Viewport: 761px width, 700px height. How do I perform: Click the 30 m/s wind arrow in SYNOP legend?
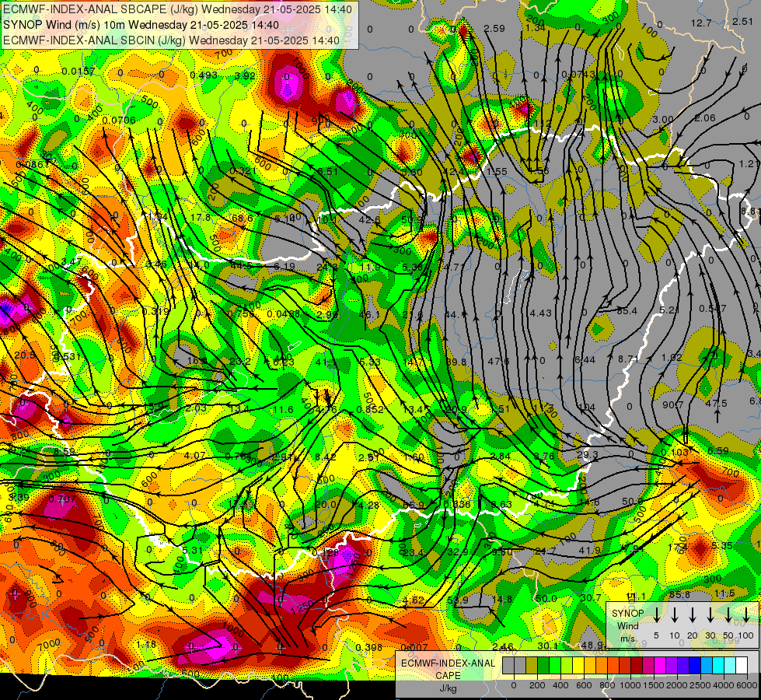click(x=710, y=614)
